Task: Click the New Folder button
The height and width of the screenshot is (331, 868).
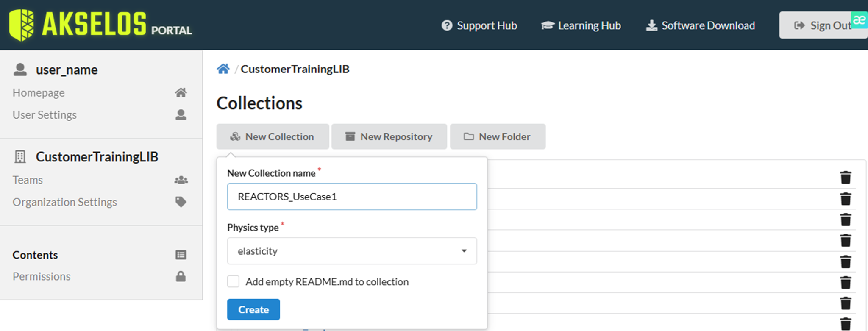Action: pos(498,136)
